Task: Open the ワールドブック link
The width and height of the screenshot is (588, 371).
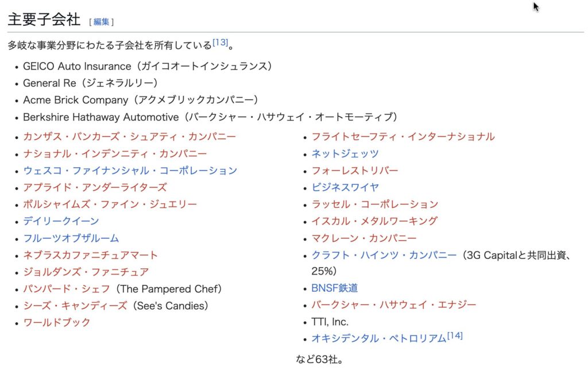Action: click(57, 323)
